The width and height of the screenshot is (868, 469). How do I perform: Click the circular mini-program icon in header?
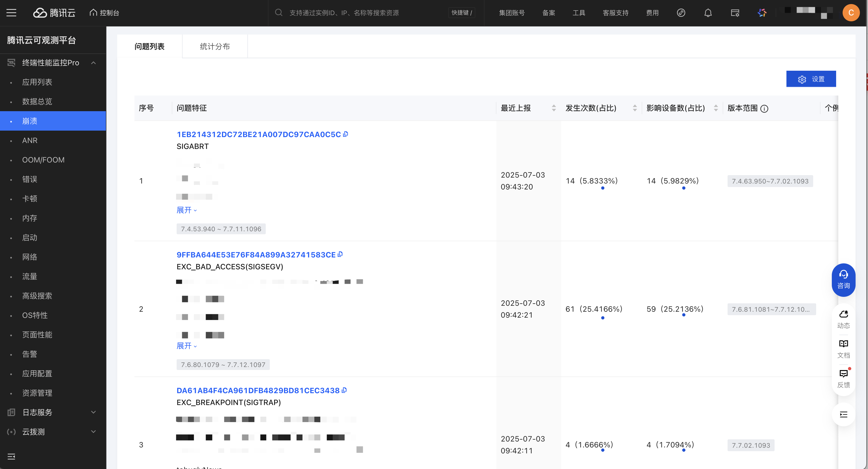point(681,13)
